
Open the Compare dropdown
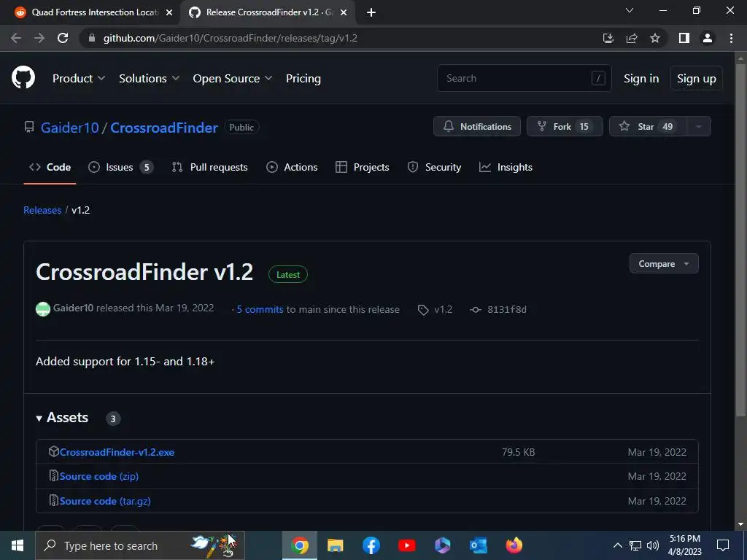(664, 264)
